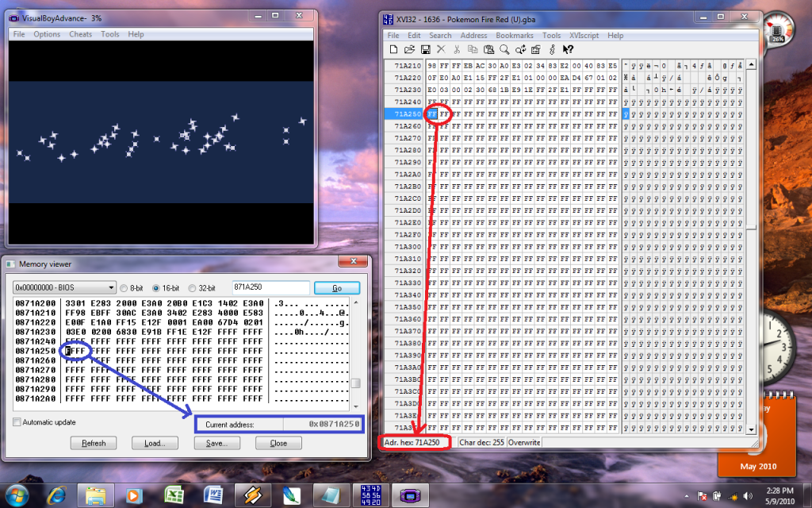Open VisualBoyAdvance Options menu

(47, 34)
